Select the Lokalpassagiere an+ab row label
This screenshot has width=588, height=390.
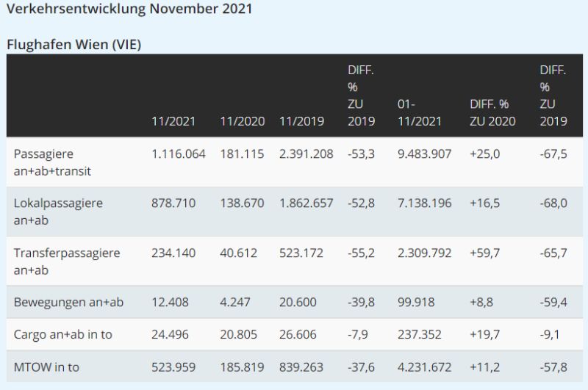point(58,212)
